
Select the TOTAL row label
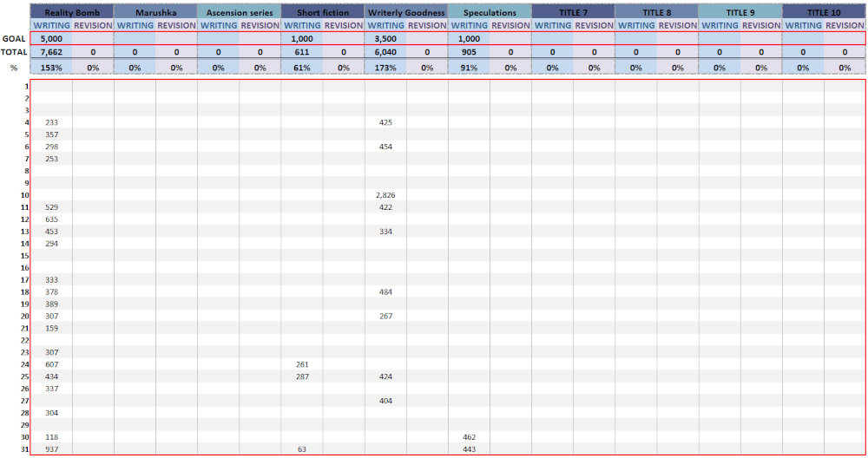tap(14, 52)
